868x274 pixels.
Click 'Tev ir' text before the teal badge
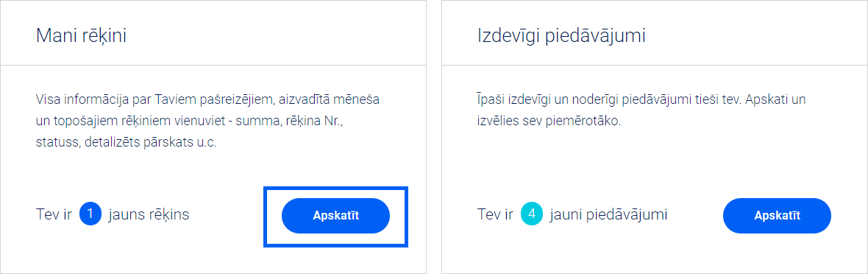pyautogui.click(x=495, y=214)
